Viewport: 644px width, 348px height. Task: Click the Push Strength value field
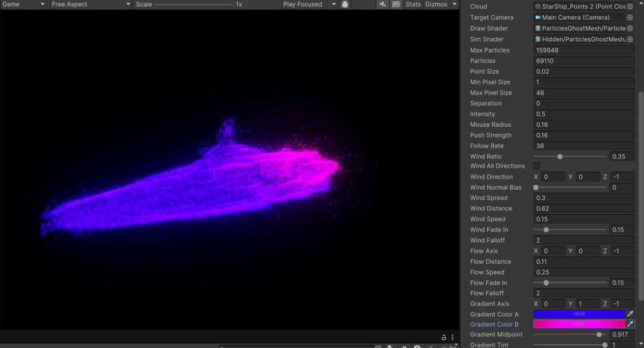pyautogui.click(x=584, y=135)
